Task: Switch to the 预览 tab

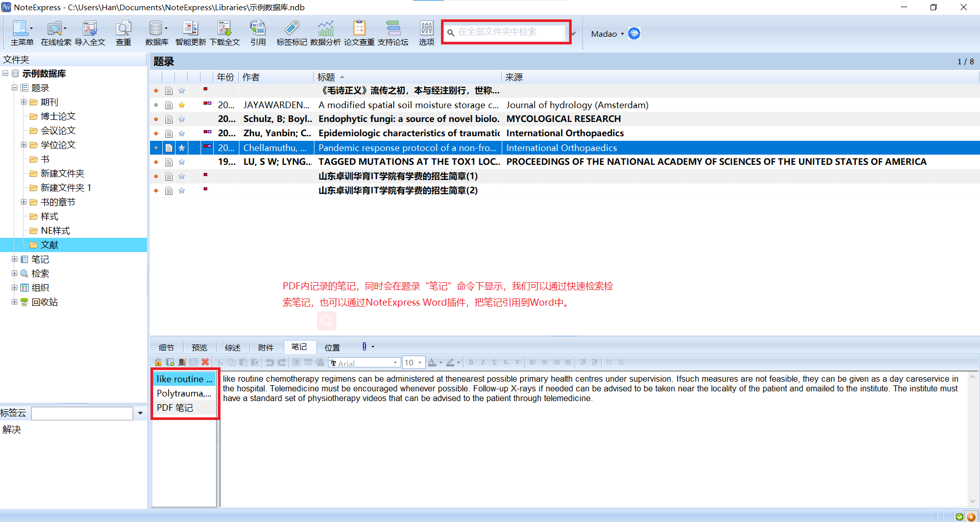Action: click(200, 347)
